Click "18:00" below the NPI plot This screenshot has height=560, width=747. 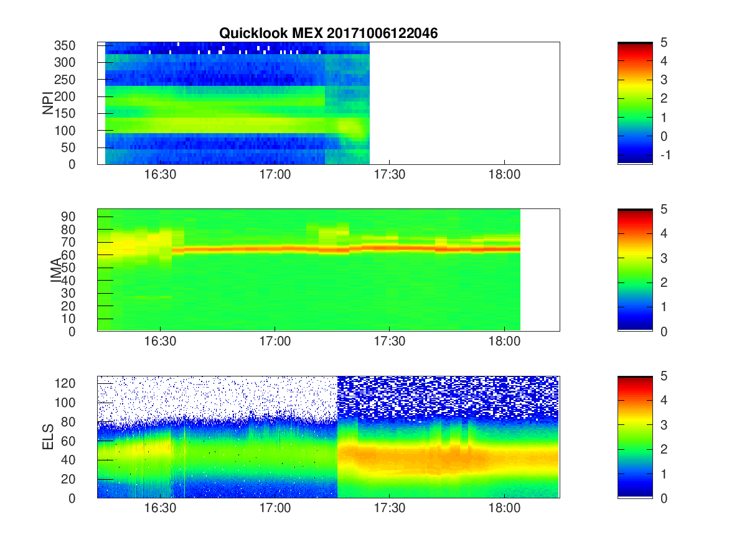(504, 175)
